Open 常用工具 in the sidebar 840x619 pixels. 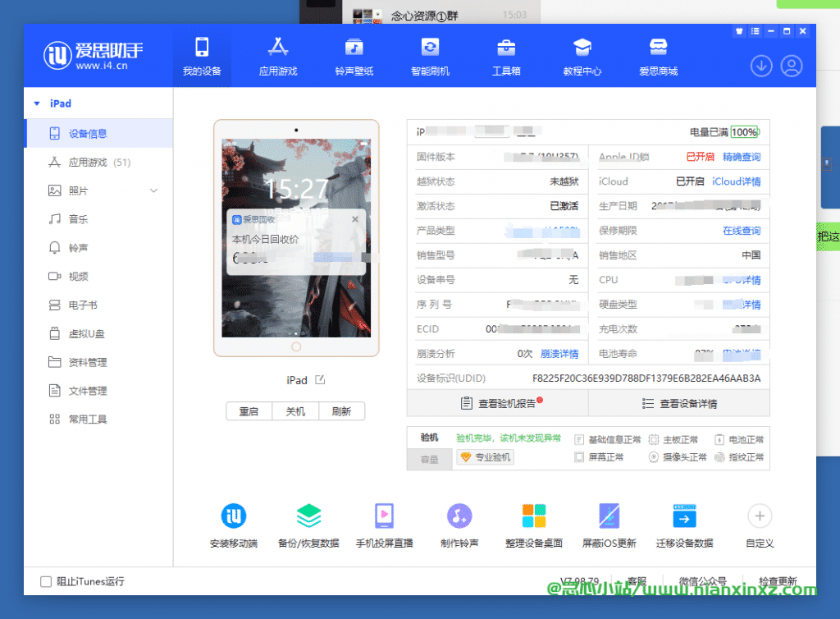98,420
